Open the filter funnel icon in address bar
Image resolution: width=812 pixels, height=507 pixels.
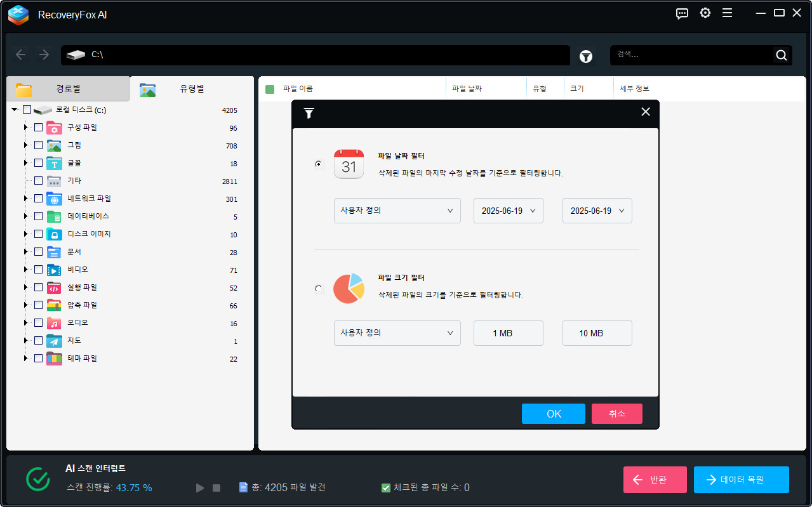point(585,56)
